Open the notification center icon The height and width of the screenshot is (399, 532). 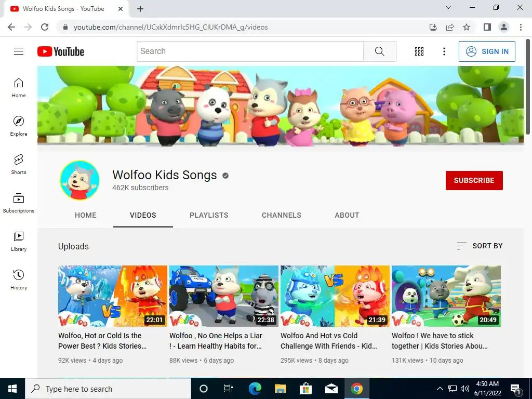[515, 389]
